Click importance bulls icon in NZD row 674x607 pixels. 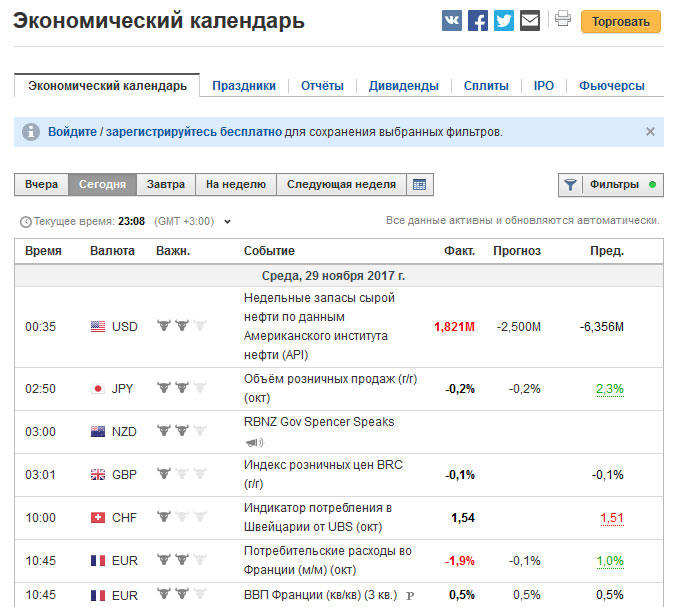tap(181, 430)
